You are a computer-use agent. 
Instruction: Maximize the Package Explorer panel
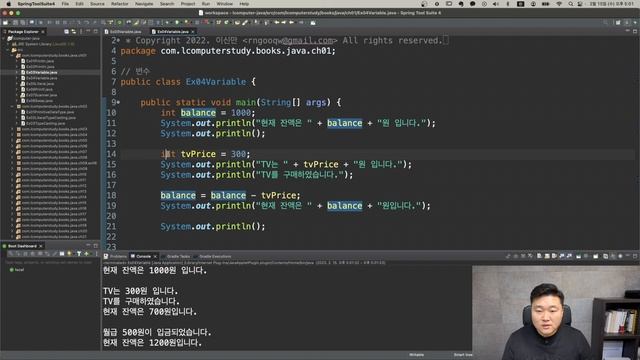tap(96, 31)
